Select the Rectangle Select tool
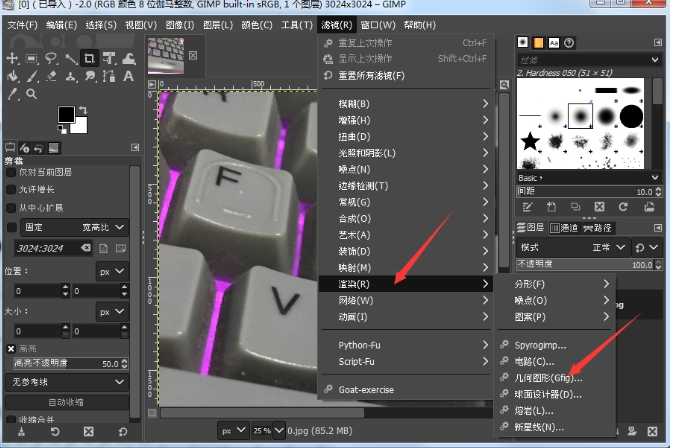The width and height of the screenshot is (675, 448). (31, 58)
